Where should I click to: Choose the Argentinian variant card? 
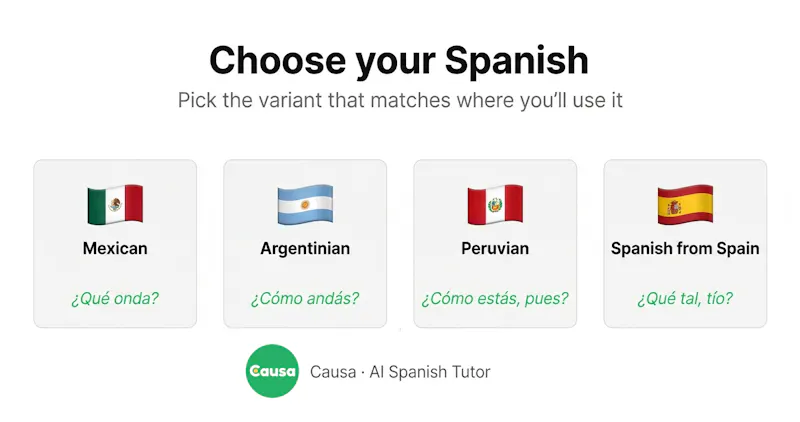point(305,243)
